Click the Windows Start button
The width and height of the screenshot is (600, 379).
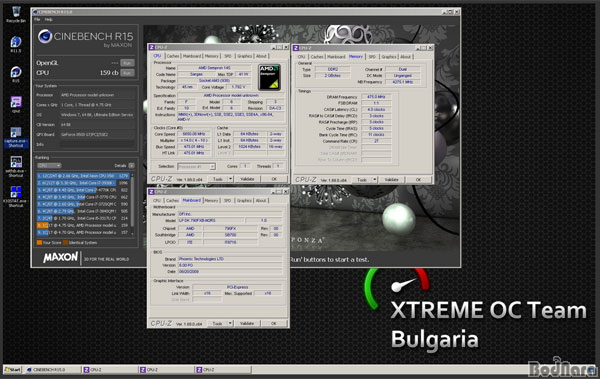click(12, 369)
